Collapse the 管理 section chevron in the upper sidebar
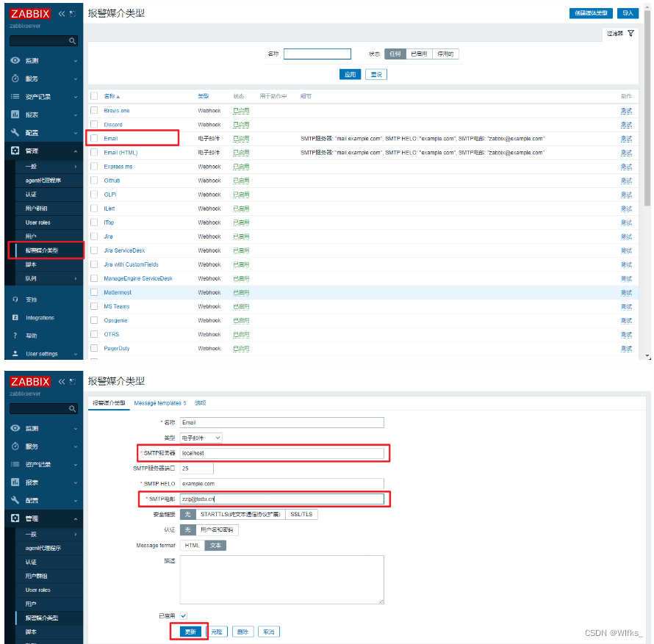The image size is (654, 644). click(x=76, y=151)
